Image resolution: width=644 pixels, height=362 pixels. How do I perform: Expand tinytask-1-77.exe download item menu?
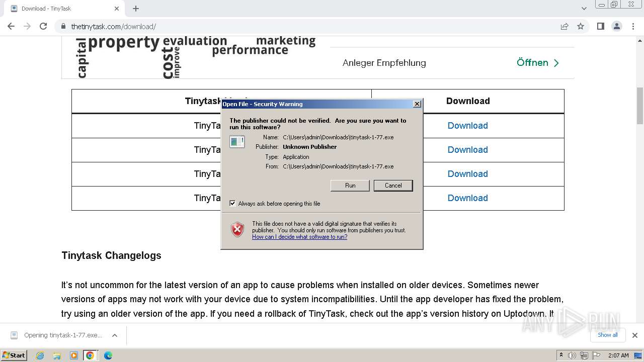point(115,335)
